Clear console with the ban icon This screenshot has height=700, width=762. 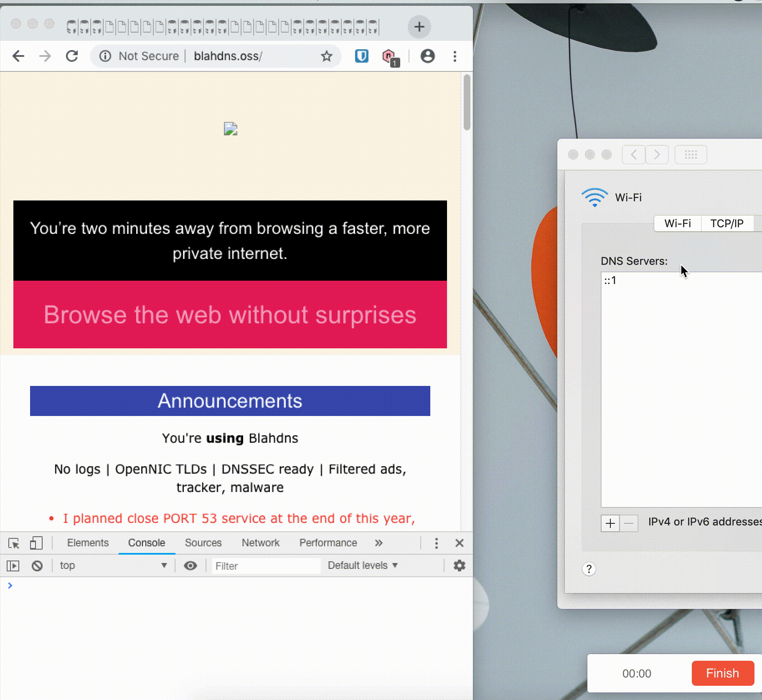37,566
